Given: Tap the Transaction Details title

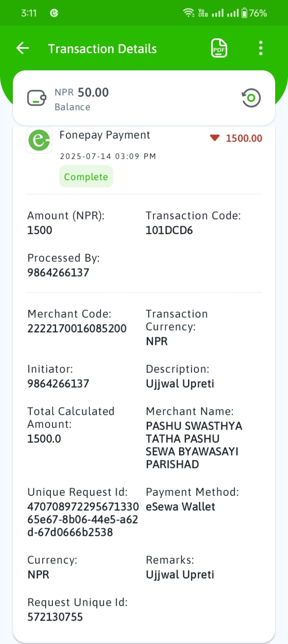Looking at the screenshot, I should click(102, 49).
